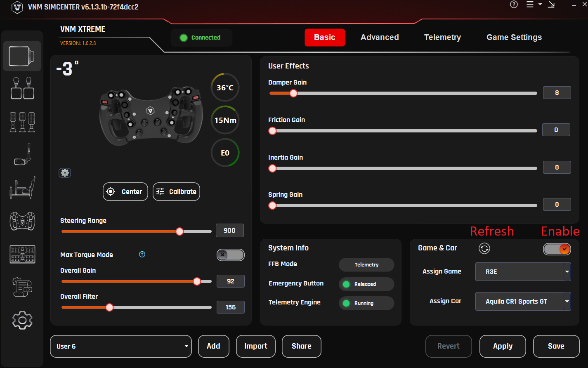Open the wheelbase device page in sidebar
588x368 pixels.
pyautogui.click(x=22, y=56)
